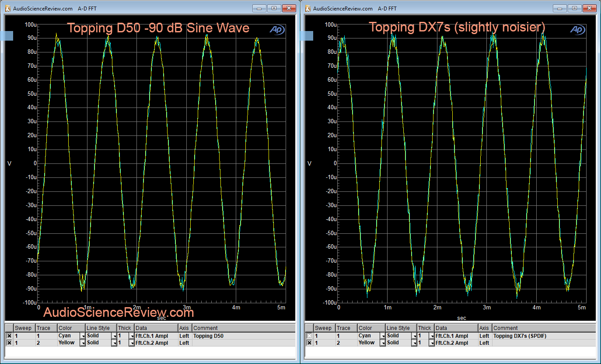This screenshot has width=601, height=364.
Task: Toggle Yellow trace 2 checkbox in right window
Action: tap(309, 343)
